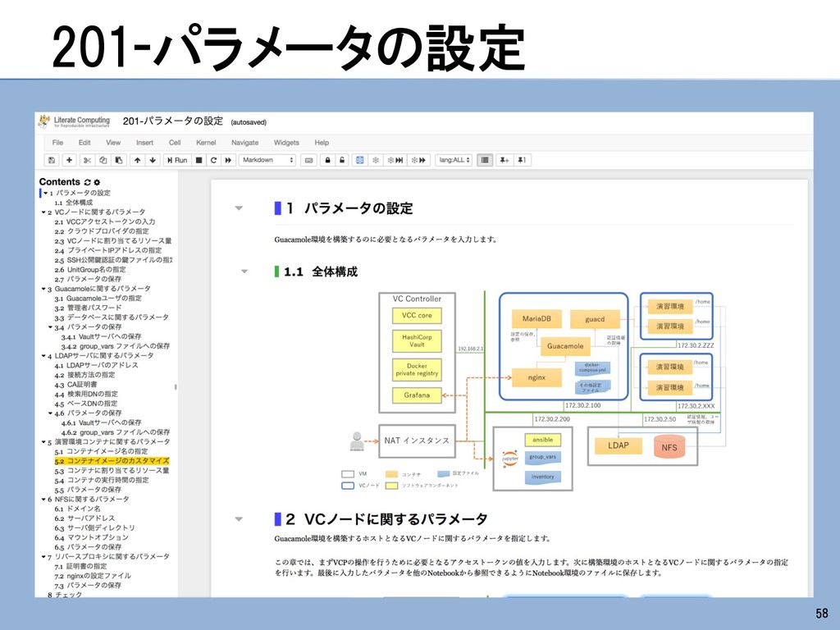Collapse section 7 リバースプロキシ in Contents

[x=43, y=557]
